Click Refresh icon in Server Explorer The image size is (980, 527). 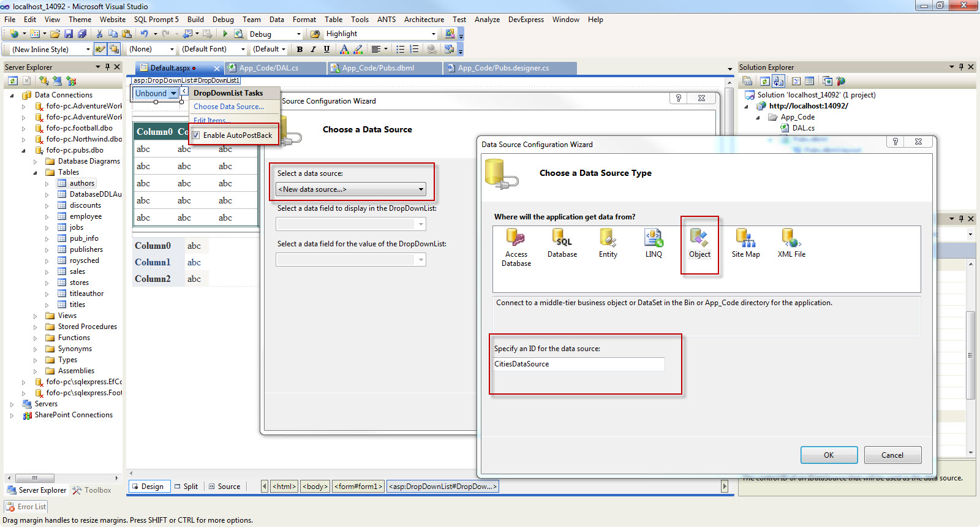click(13, 80)
